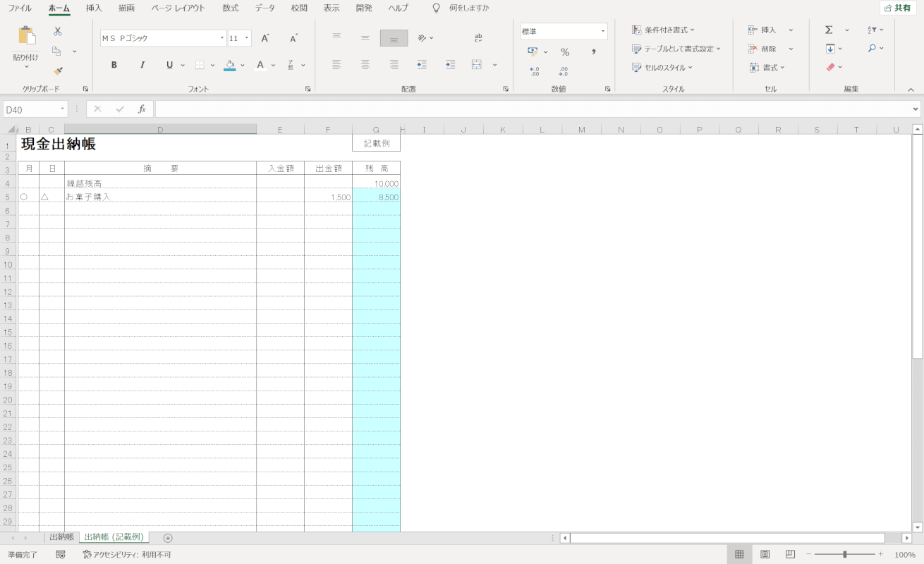Open the 挿入 ribbon tab

point(94,8)
